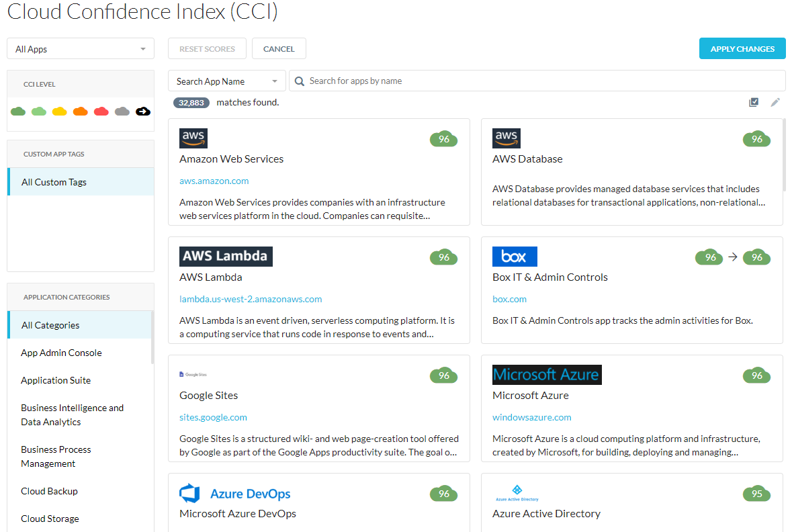Filter by red CCI level cloud
The height and width of the screenshot is (532, 792).
(x=101, y=111)
